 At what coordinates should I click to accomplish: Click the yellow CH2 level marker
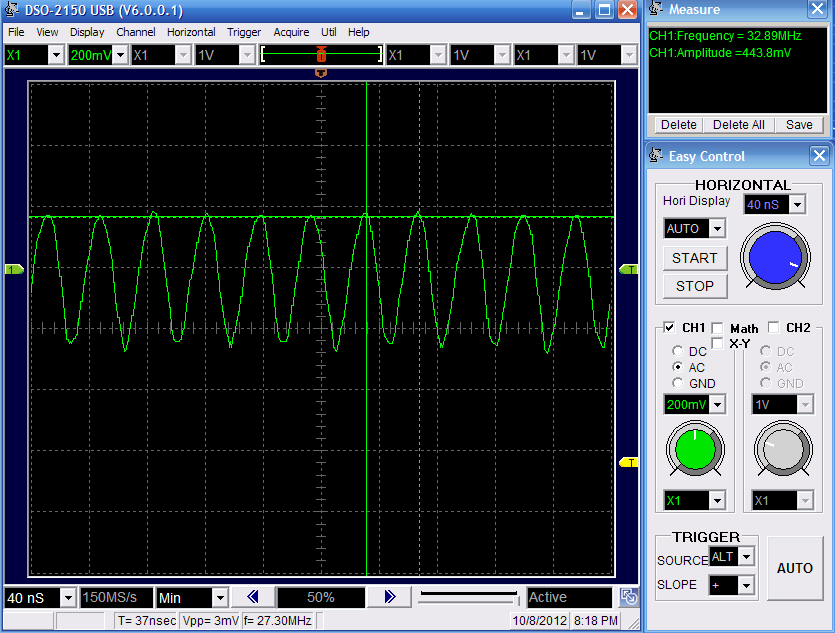(629, 462)
